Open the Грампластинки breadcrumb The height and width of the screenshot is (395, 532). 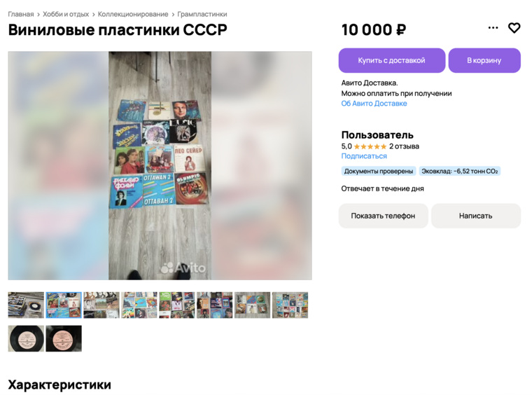tap(202, 14)
